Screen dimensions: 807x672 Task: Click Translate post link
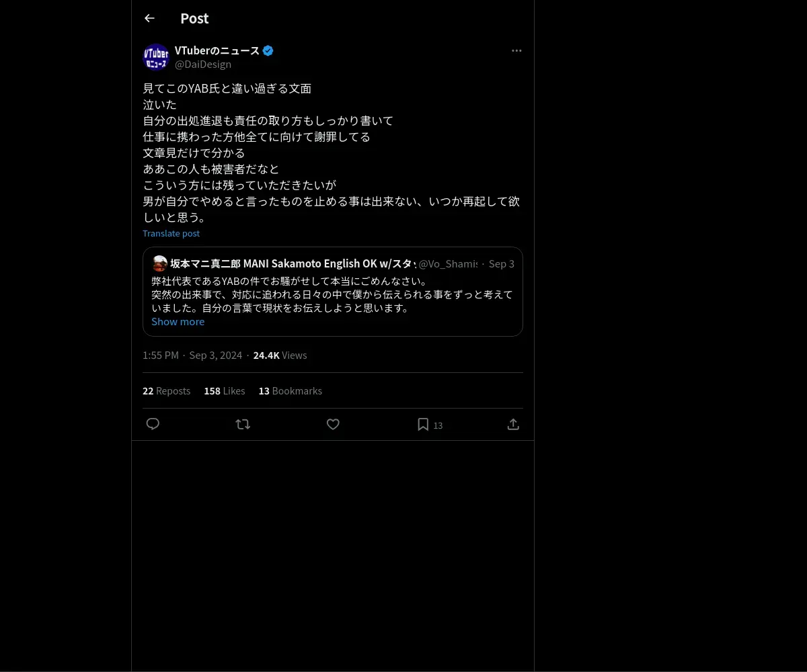pyautogui.click(x=171, y=233)
